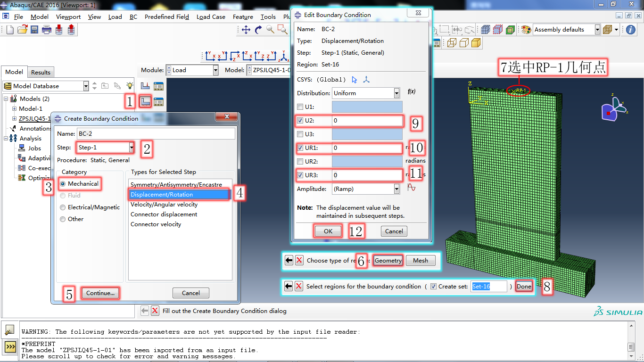The image size is (644, 362).
Task: Open the Boundary Condition Manager icon
Action: 158,101
